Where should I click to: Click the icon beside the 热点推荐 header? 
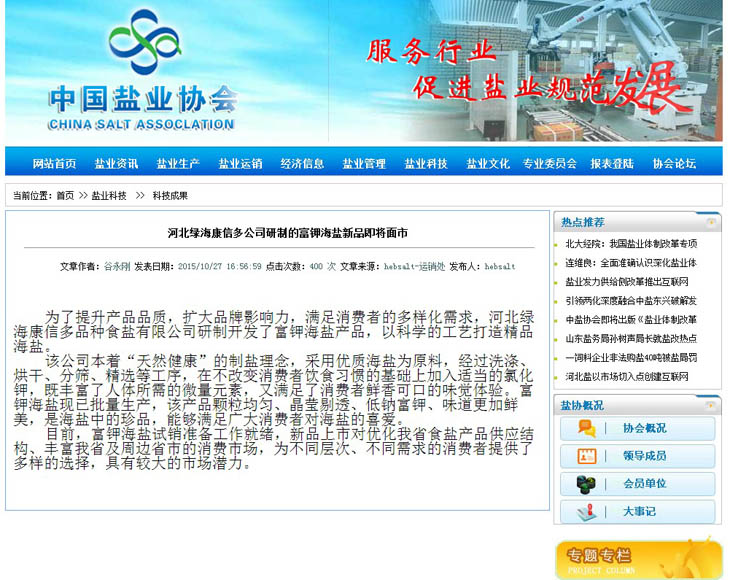click(x=711, y=223)
